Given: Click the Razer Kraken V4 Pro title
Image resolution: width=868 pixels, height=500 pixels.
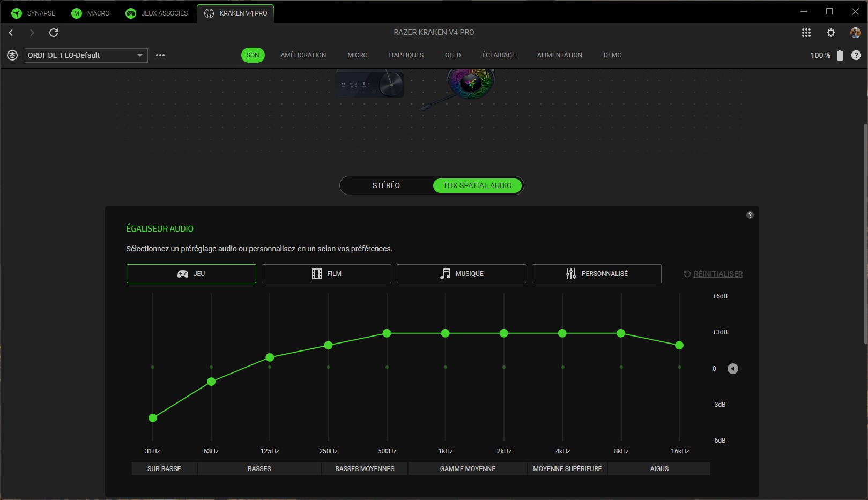Looking at the screenshot, I should coord(434,33).
